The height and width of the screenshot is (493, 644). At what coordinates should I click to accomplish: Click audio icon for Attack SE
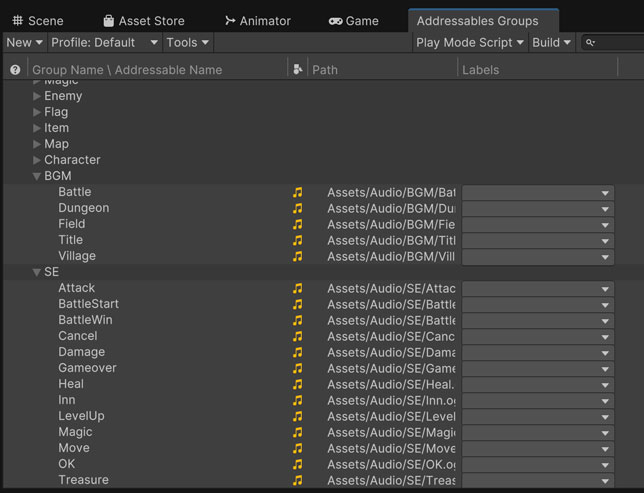click(x=298, y=288)
